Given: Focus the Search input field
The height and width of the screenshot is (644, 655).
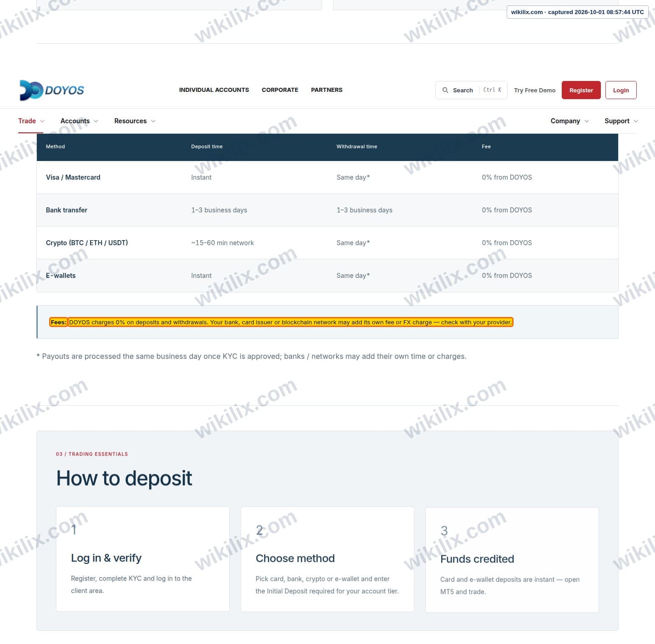Looking at the screenshot, I should 471,90.
